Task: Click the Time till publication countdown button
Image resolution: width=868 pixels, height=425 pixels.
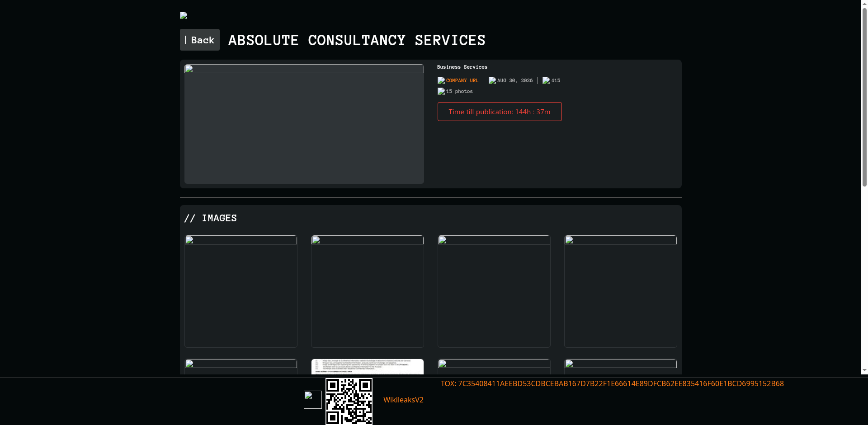Action: (x=500, y=112)
